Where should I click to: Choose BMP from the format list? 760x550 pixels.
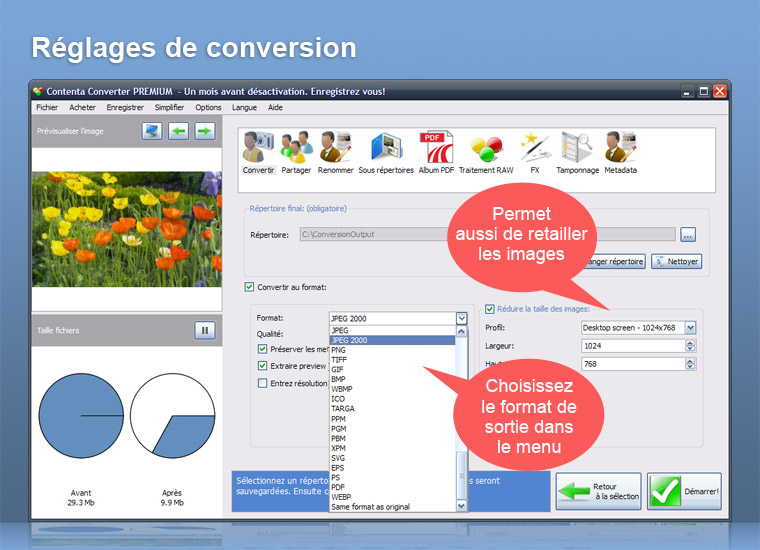click(393, 379)
